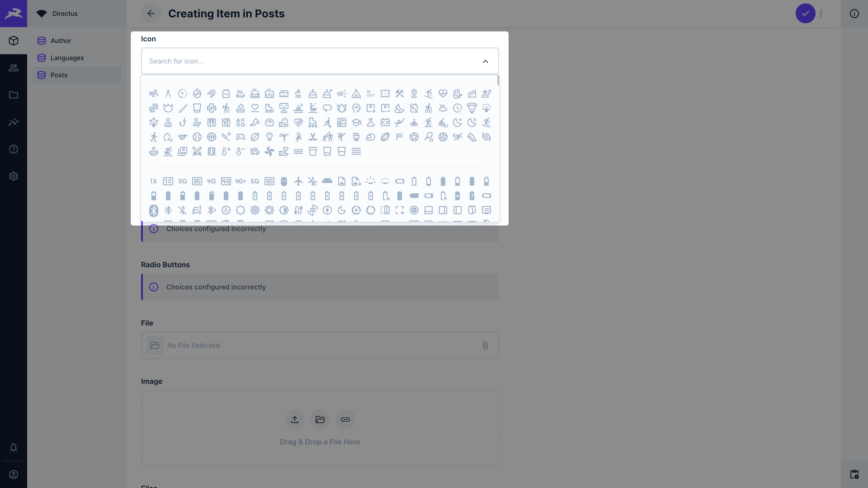
Task: Choose the airplane flight icon
Action: point(298,181)
